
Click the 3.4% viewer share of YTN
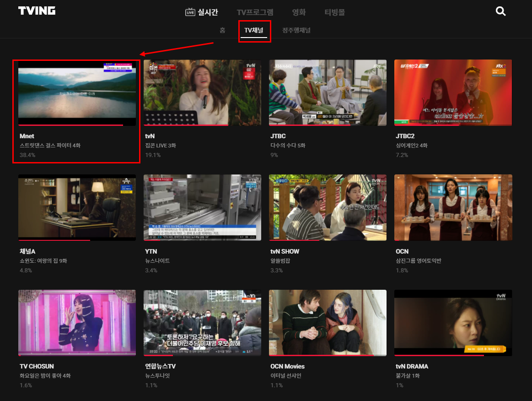pos(151,270)
